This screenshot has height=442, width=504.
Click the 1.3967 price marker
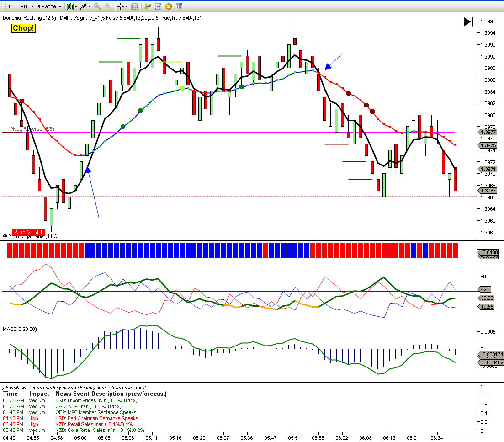point(488,191)
